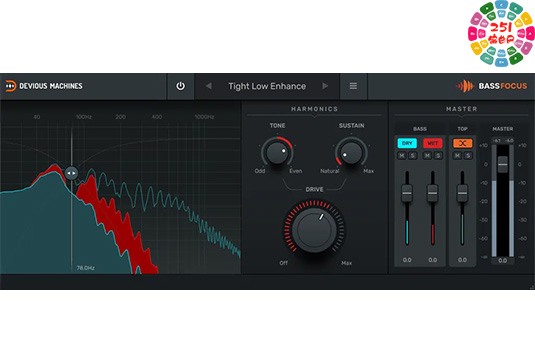Image resolution: width=535 pixels, height=363 pixels.
Task: Mute the Top channel
Action: pos(457,156)
